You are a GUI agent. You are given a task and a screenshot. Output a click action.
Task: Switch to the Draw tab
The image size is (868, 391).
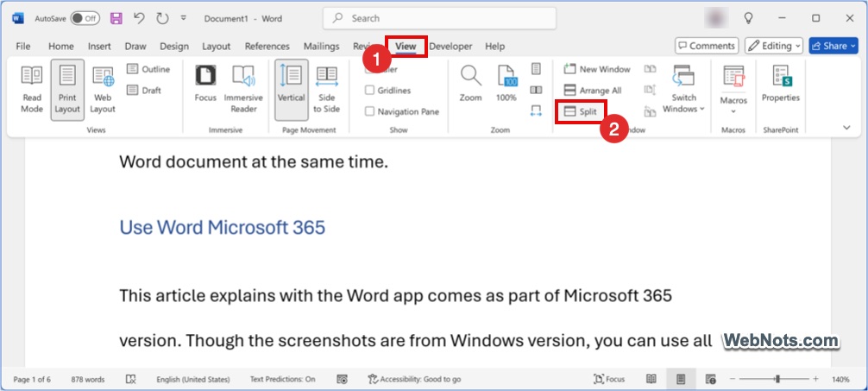tap(135, 47)
